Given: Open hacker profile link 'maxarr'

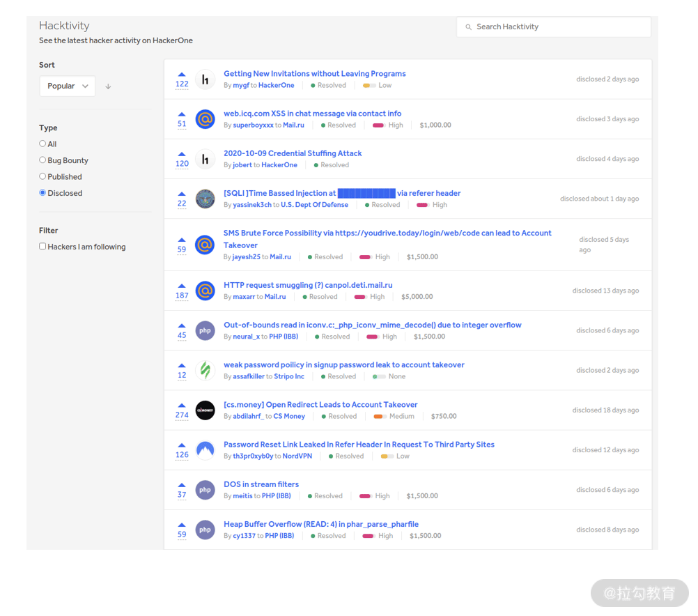Looking at the screenshot, I should (x=244, y=297).
